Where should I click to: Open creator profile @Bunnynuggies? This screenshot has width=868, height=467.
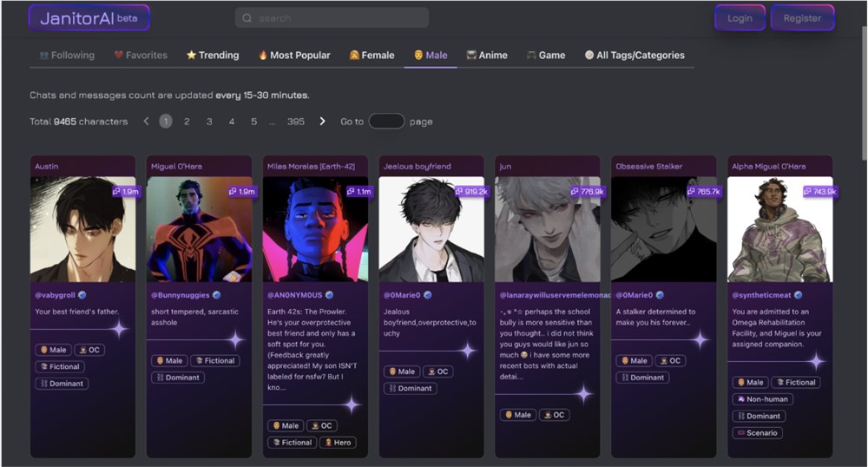tap(181, 295)
